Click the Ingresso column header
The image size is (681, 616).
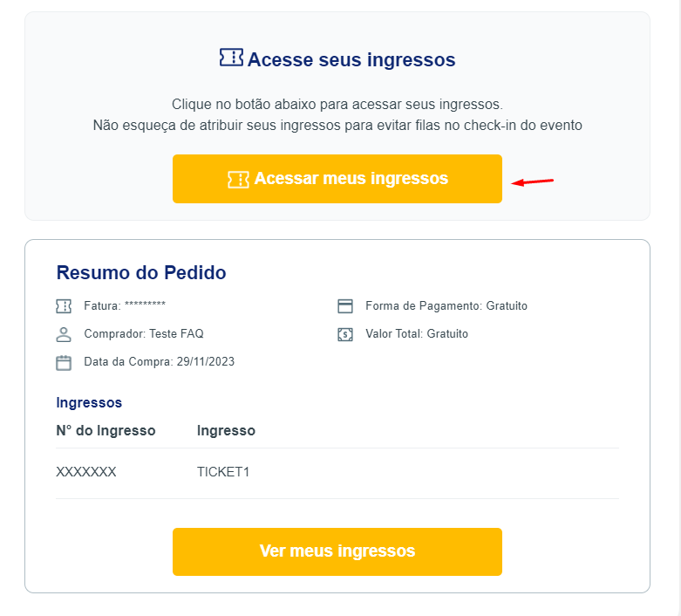(226, 430)
